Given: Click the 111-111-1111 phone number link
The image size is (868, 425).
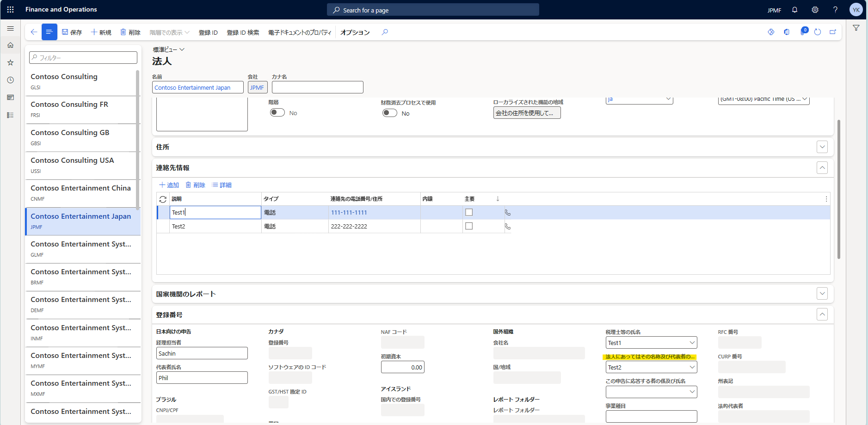Looking at the screenshot, I should pos(349,213).
